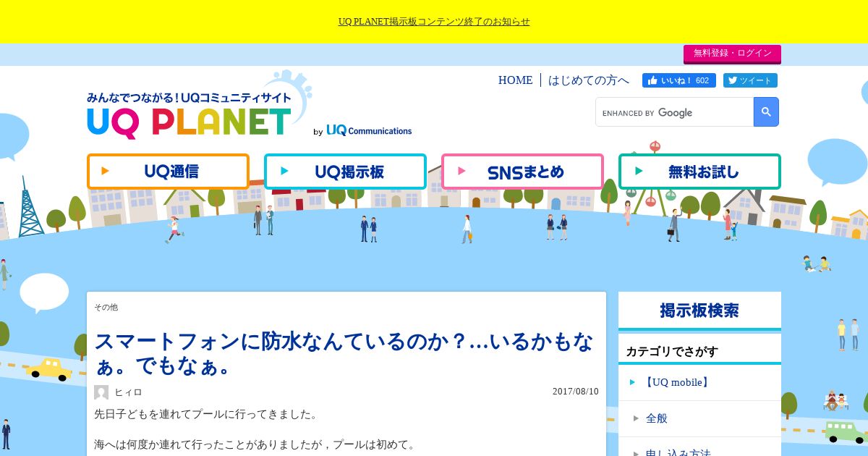Image resolution: width=868 pixels, height=456 pixels.
Task: Click the first paragraph 先日子どもを連れて
Action: (206, 415)
